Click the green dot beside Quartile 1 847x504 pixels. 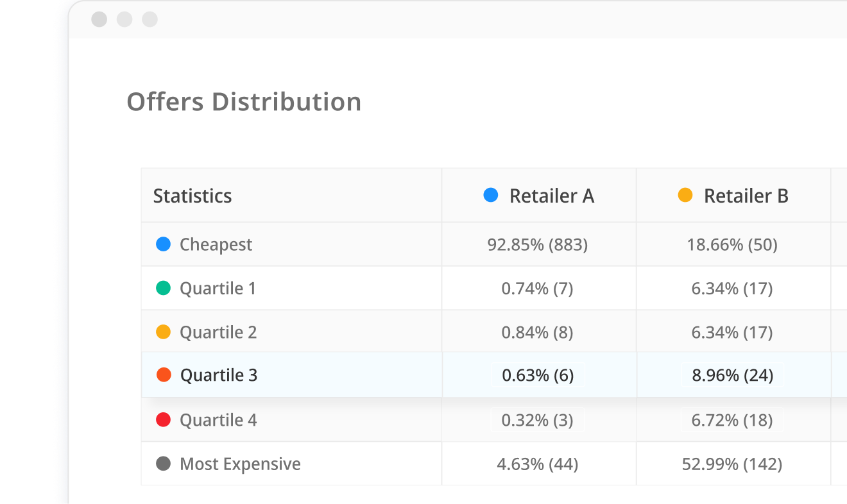(162, 288)
